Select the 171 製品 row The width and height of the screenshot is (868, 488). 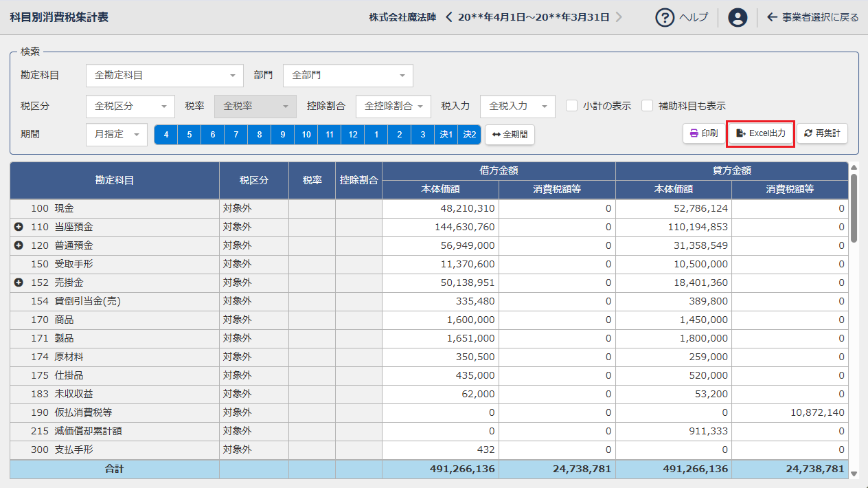coord(429,338)
